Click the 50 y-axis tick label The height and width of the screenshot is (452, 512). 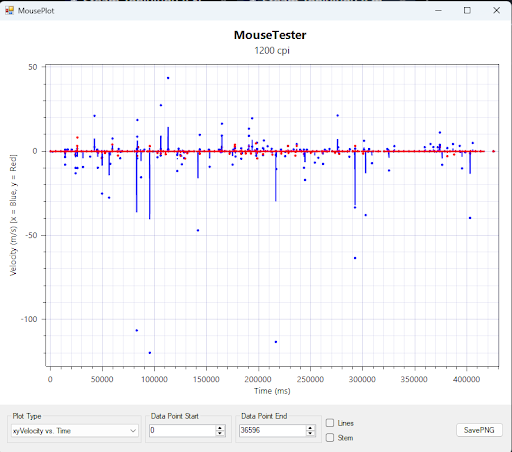[33, 67]
